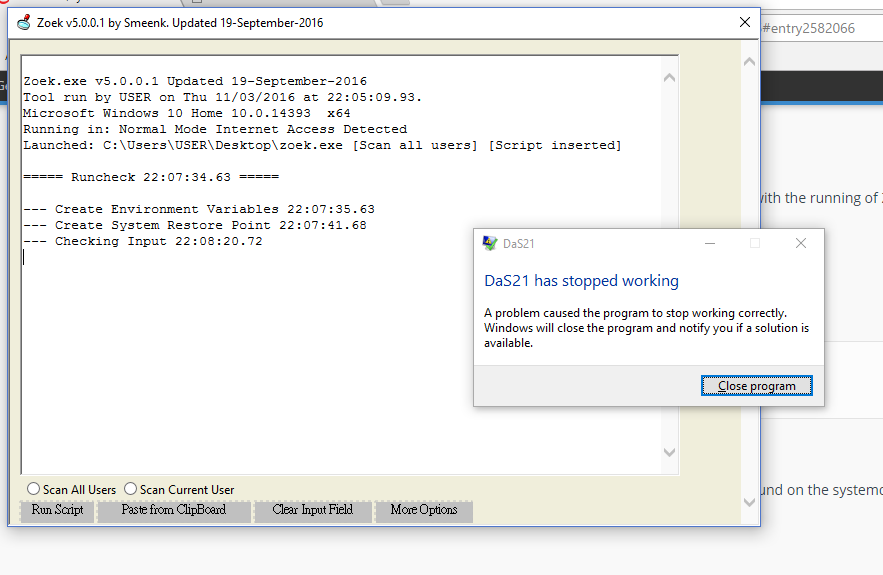The height and width of the screenshot is (575, 883).
Task: Click the 'Zoek.exe v5.0.0.1 Updated' log line
Action: [195, 81]
